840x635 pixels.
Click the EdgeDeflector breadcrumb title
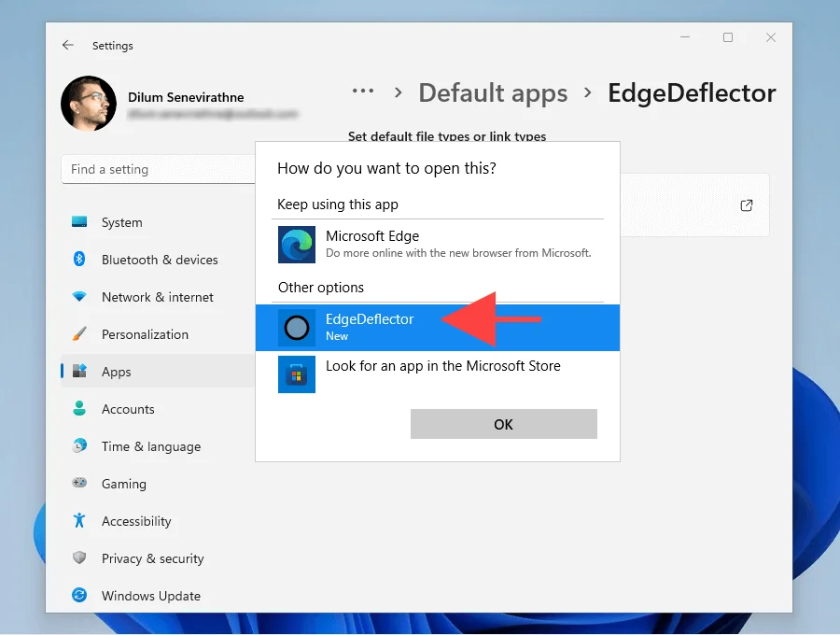point(692,93)
